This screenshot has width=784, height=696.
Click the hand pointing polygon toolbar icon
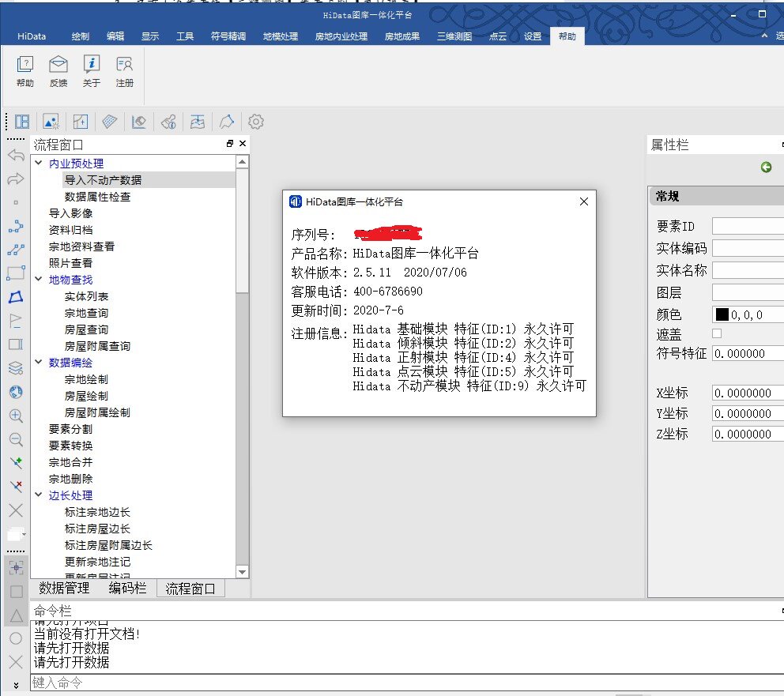coord(227,122)
